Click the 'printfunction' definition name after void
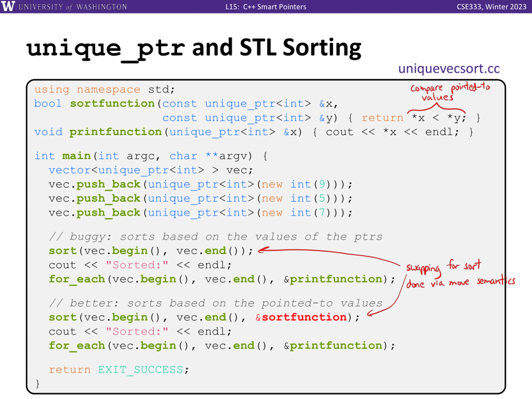The image size is (532, 399). (116, 132)
